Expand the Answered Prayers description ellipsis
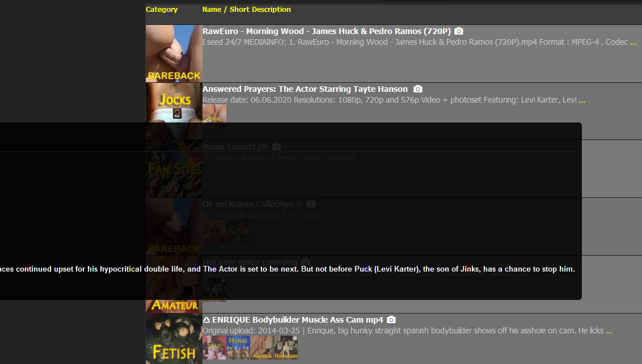 click(582, 100)
